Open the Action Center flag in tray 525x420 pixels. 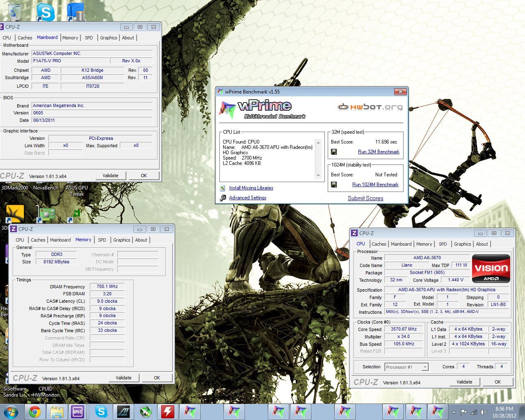(x=463, y=412)
